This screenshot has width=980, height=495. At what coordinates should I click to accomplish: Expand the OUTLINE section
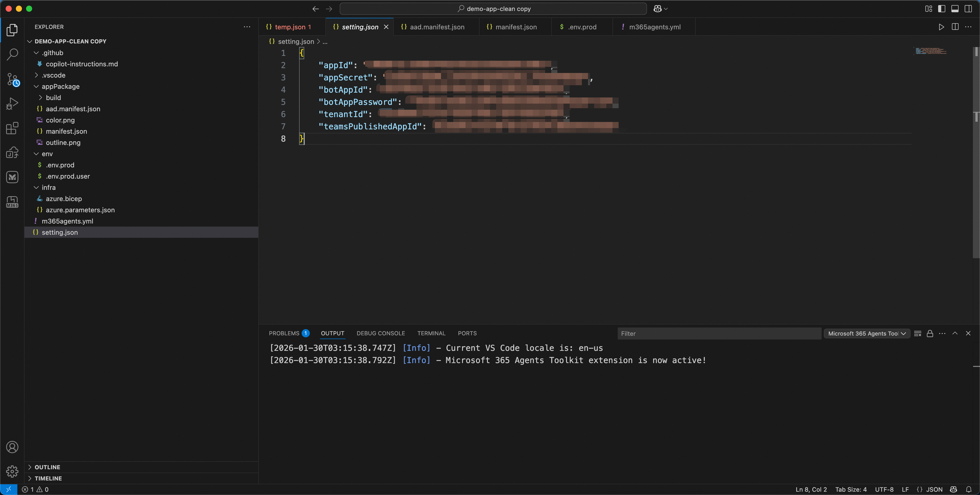tap(47, 467)
